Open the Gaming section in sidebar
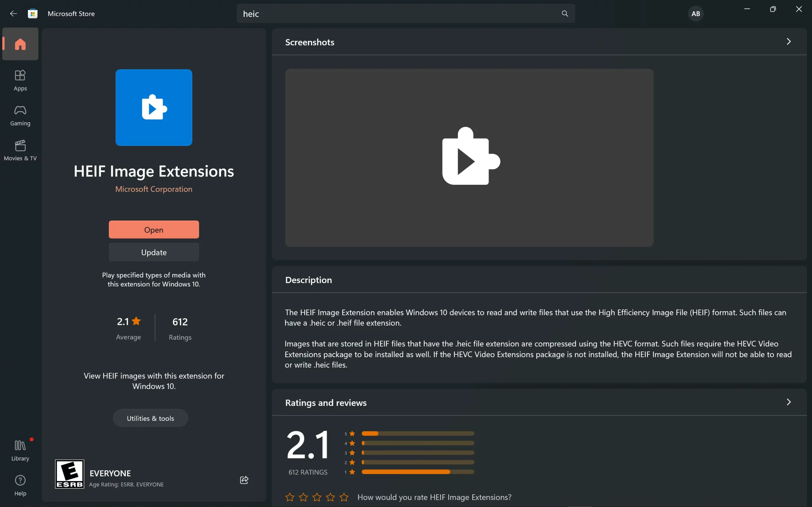This screenshot has height=507, width=812. pos(20,115)
